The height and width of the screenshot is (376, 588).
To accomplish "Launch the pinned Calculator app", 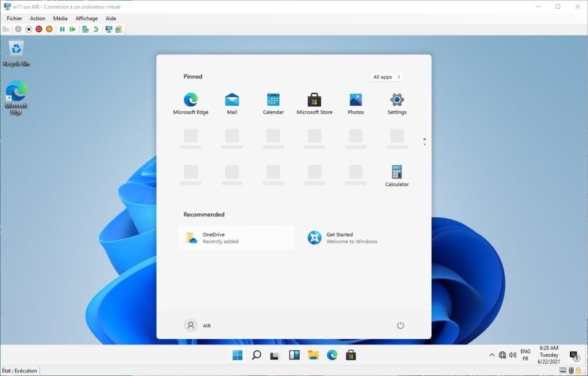I will pyautogui.click(x=397, y=176).
